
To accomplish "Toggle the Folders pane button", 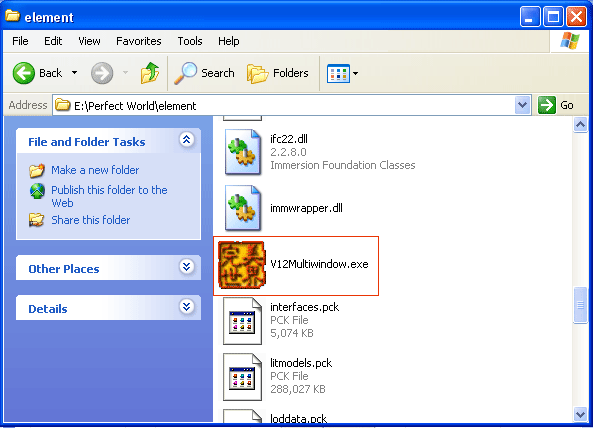I will (x=278, y=73).
